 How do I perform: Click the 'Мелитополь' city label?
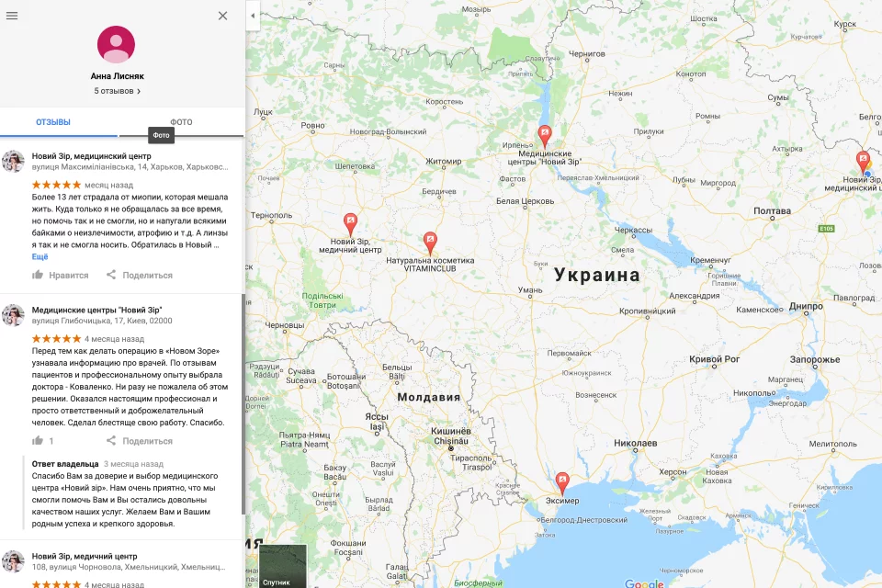pyautogui.click(x=832, y=444)
